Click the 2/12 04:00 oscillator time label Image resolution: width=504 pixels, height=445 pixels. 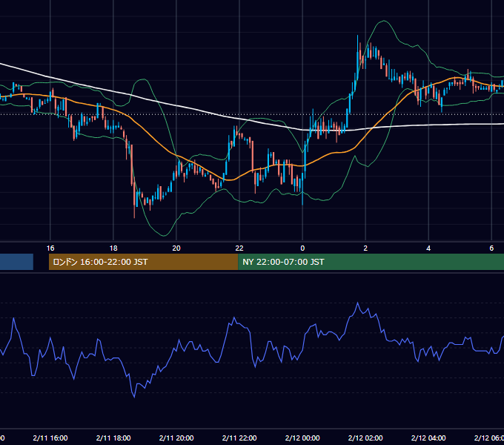coord(428,438)
